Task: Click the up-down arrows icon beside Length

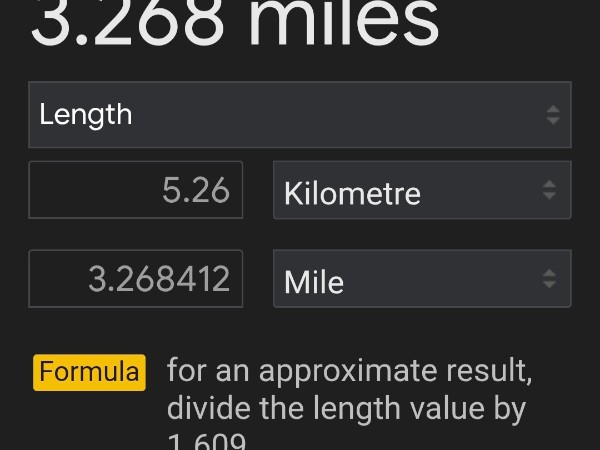Action: point(553,114)
